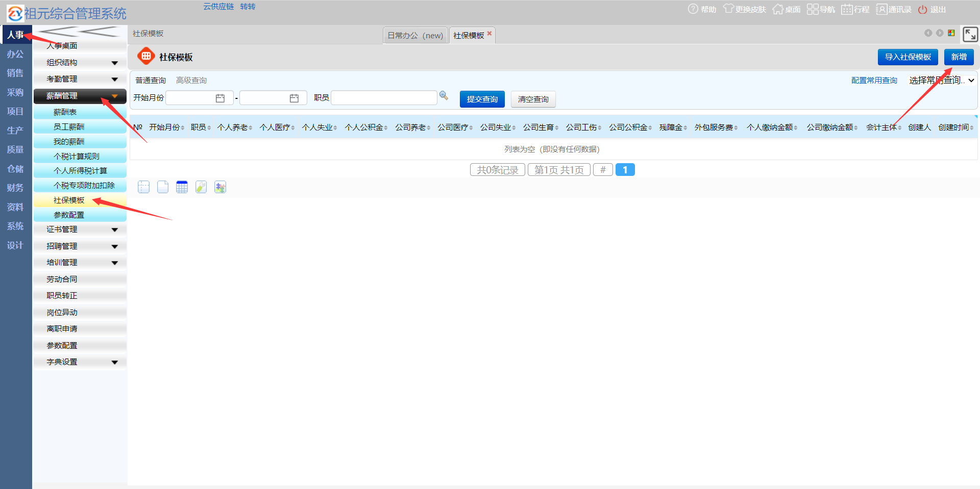Click the fullscreen expand icon
Viewport: 980px width, 489px height.
click(970, 34)
